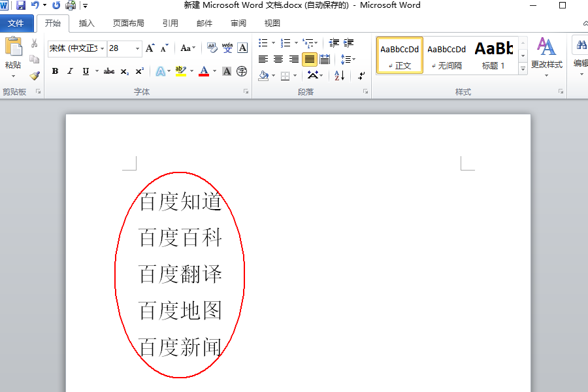Open the Find binoculars tool
Viewport: 588px width, 392px height.
(x=581, y=46)
